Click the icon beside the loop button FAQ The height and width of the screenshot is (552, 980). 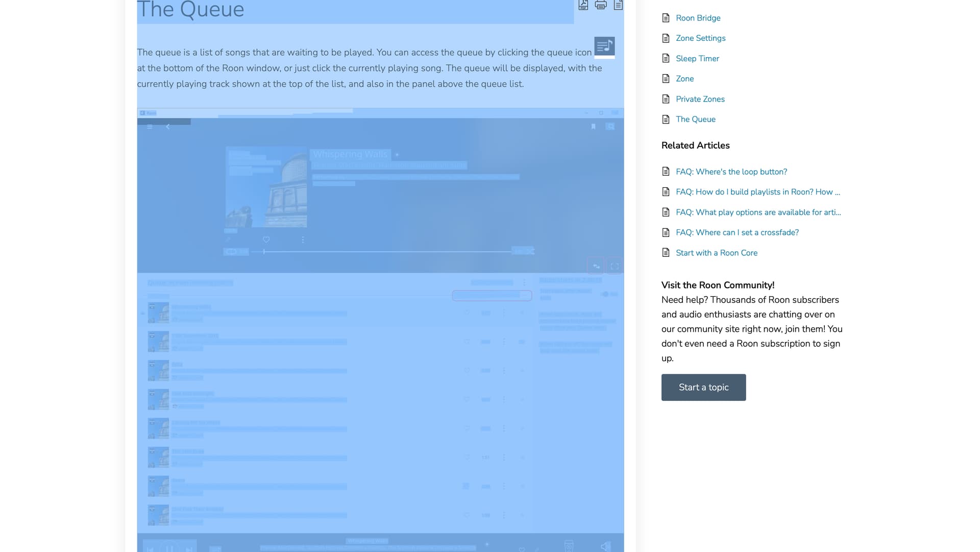pos(666,172)
